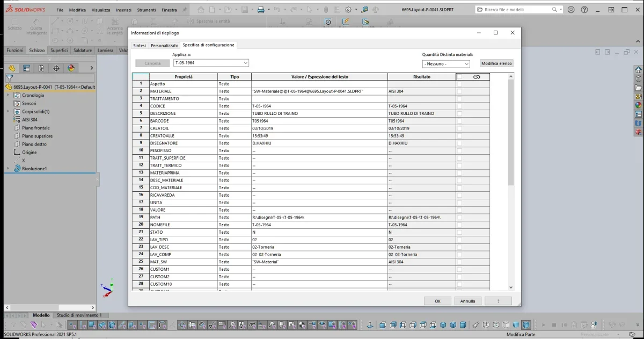This screenshot has width=644, height=339.
Task: Tick the checkbox in the MATERIALE row
Action: 459,91
